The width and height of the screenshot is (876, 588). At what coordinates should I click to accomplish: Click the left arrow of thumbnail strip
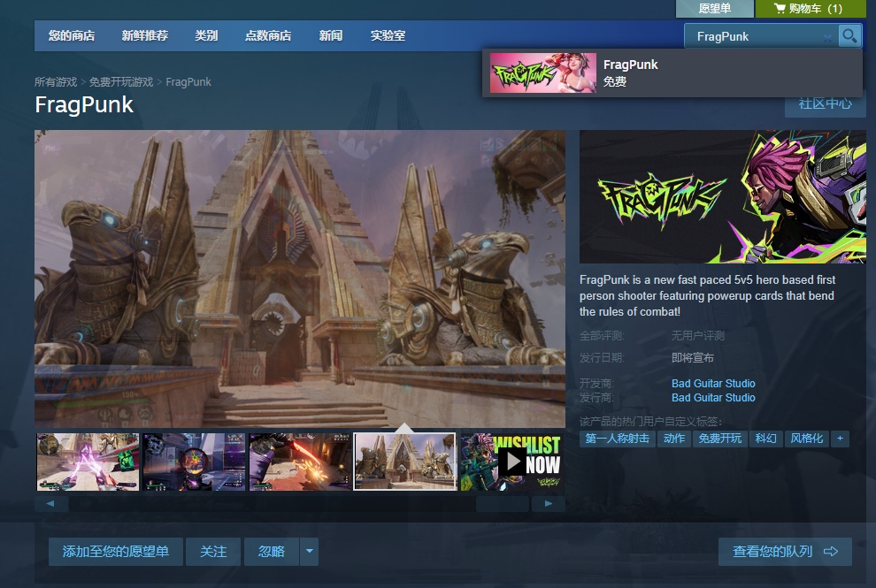tap(50, 504)
